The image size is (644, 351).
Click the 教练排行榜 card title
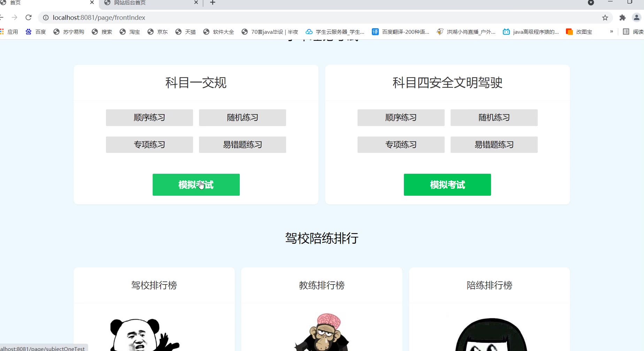[x=322, y=286]
